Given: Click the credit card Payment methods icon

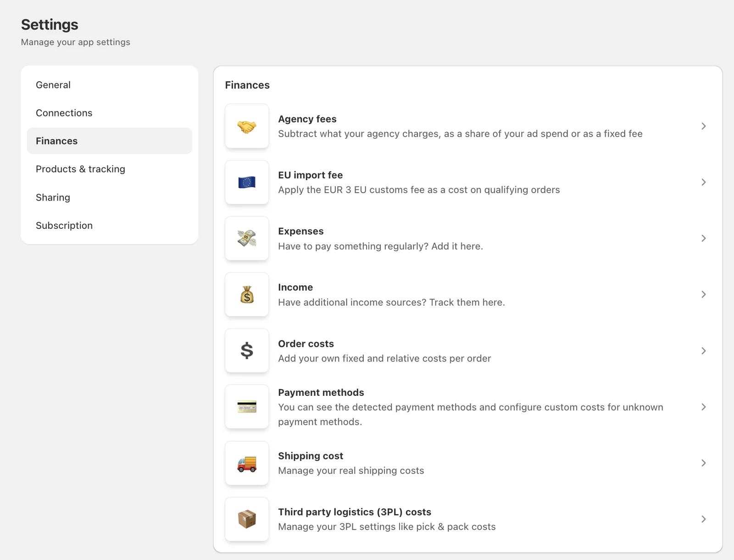Looking at the screenshot, I should click(x=247, y=407).
